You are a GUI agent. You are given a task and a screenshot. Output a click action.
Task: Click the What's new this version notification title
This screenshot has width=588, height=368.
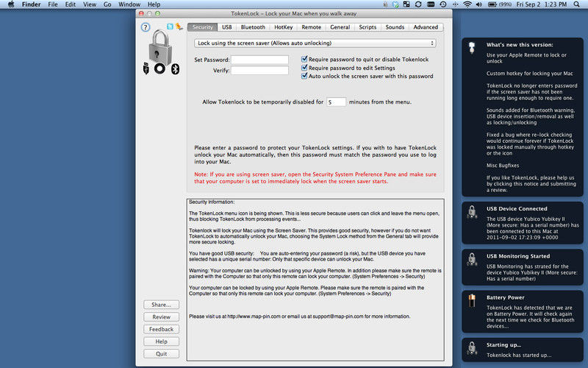click(520, 45)
